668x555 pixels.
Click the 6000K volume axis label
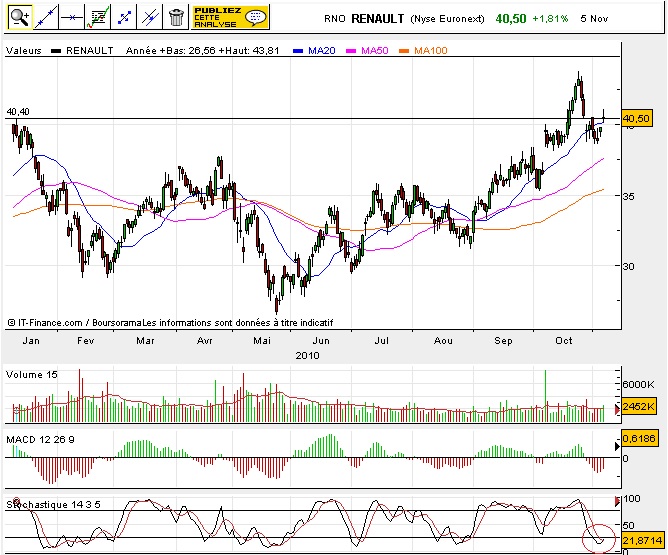tap(638, 385)
